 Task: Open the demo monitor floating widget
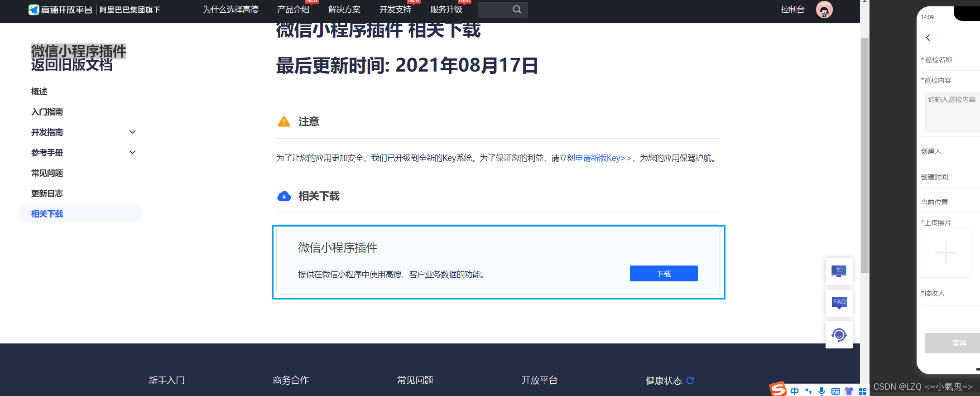(839, 271)
